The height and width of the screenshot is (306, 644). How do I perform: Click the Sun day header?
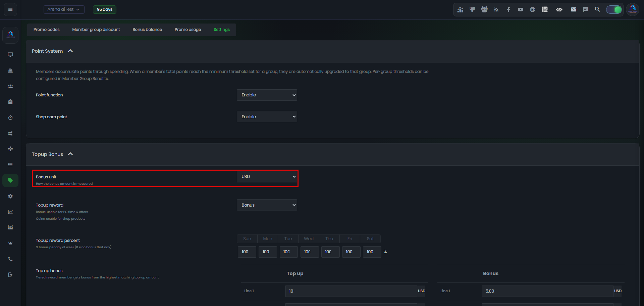[247, 239]
